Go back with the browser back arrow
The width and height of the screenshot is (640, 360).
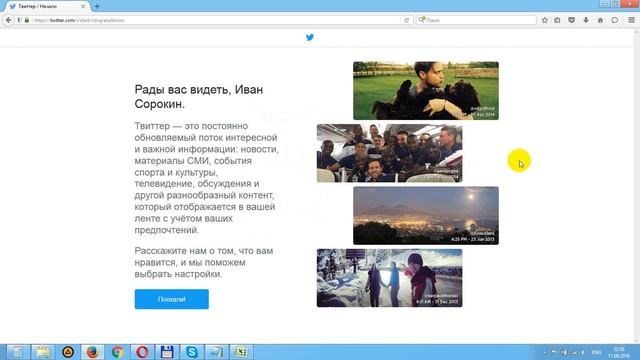(x=9, y=20)
